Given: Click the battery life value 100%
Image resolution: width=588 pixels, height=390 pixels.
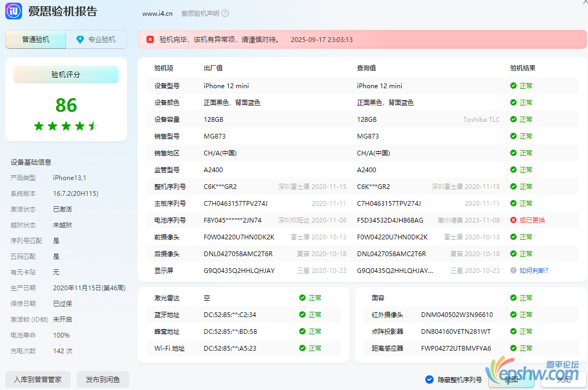Looking at the screenshot, I should click(61, 335).
